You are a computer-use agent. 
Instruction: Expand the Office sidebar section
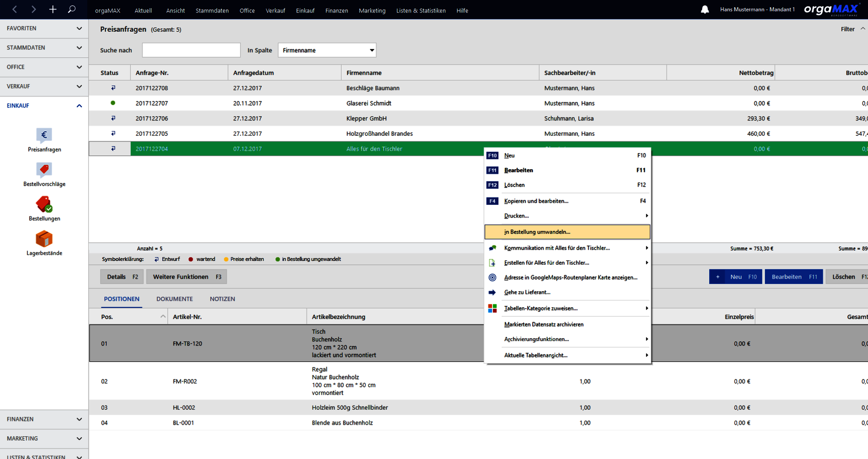tap(44, 67)
